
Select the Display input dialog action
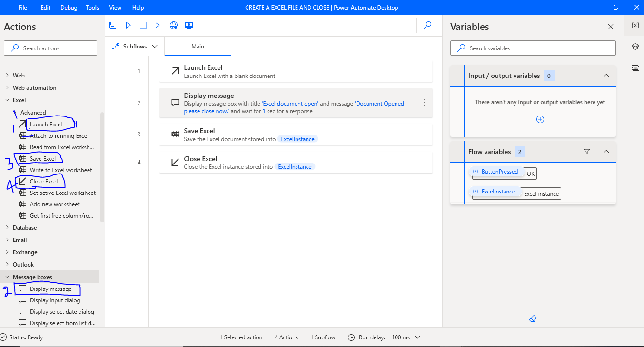55,300
